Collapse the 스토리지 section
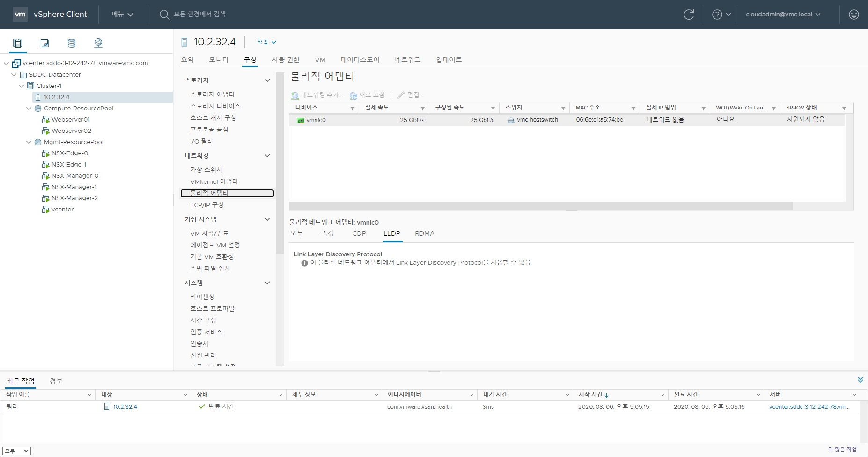 point(267,80)
